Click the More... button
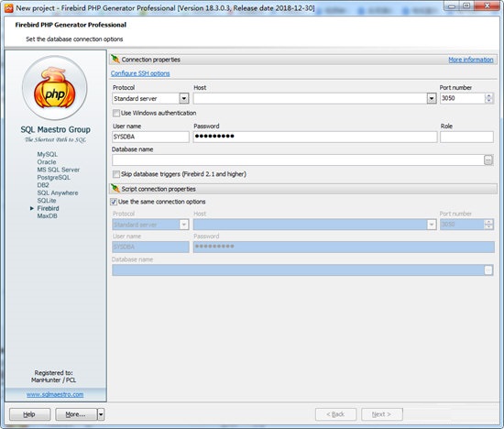Image resolution: width=504 pixels, height=429 pixels. [76, 414]
